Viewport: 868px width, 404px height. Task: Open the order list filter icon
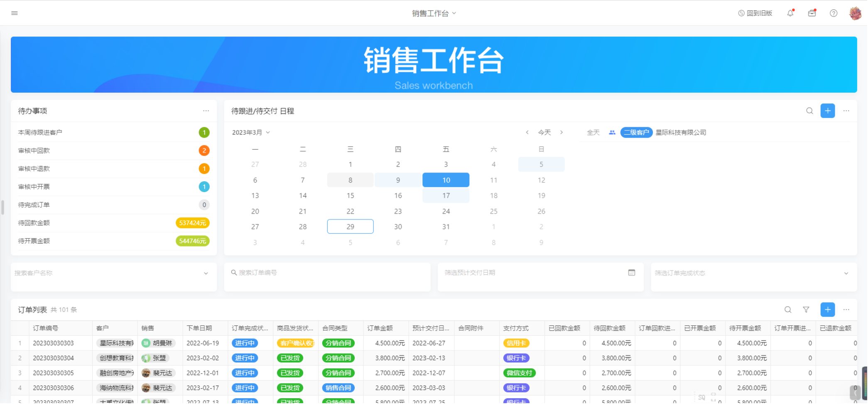point(806,310)
